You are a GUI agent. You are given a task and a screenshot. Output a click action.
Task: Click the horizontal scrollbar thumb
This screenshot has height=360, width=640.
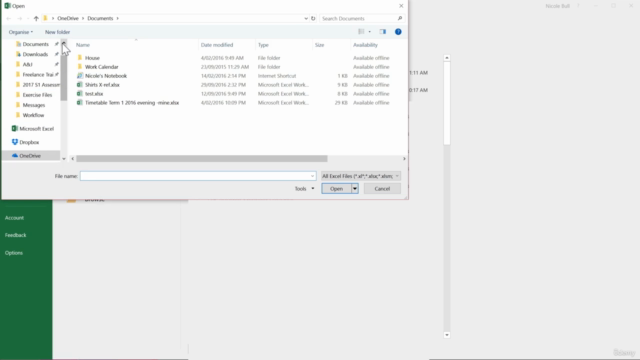202,158
